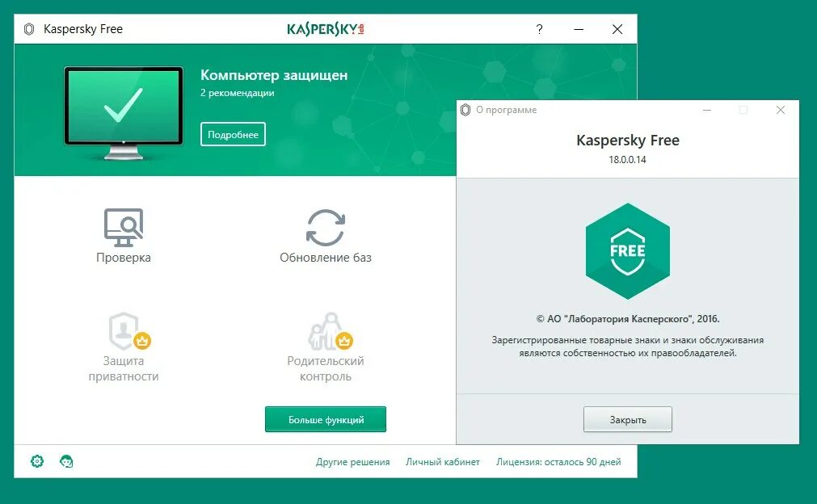
Task: Click the Подробнее button
Action: [233, 134]
